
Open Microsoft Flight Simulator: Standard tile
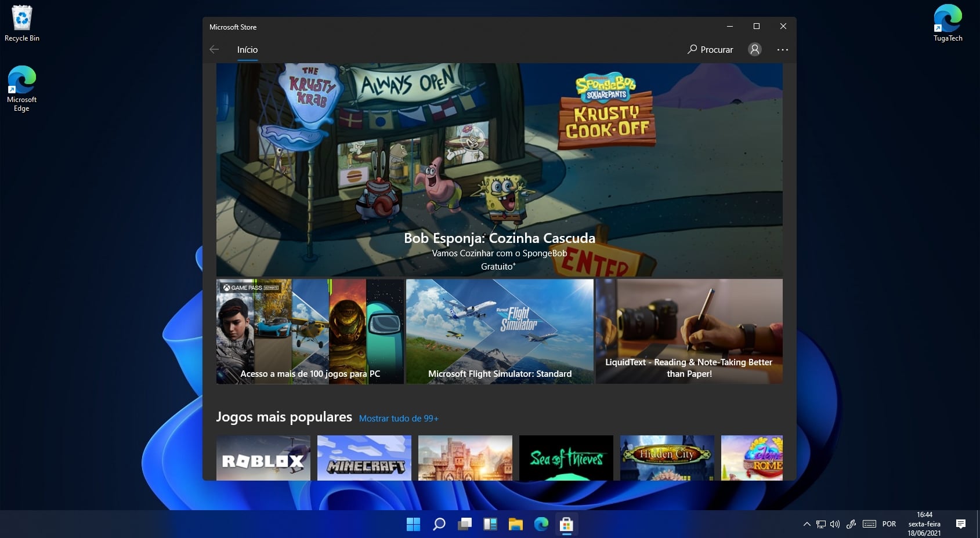(x=500, y=331)
